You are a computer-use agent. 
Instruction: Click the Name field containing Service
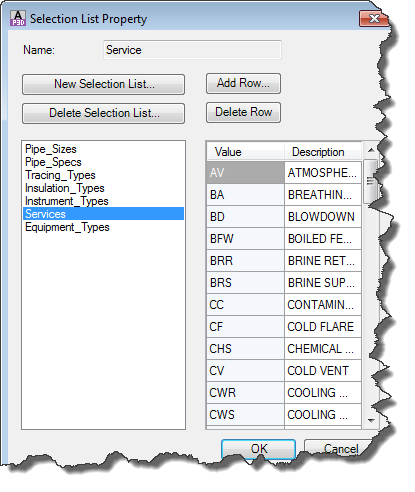[192, 50]
